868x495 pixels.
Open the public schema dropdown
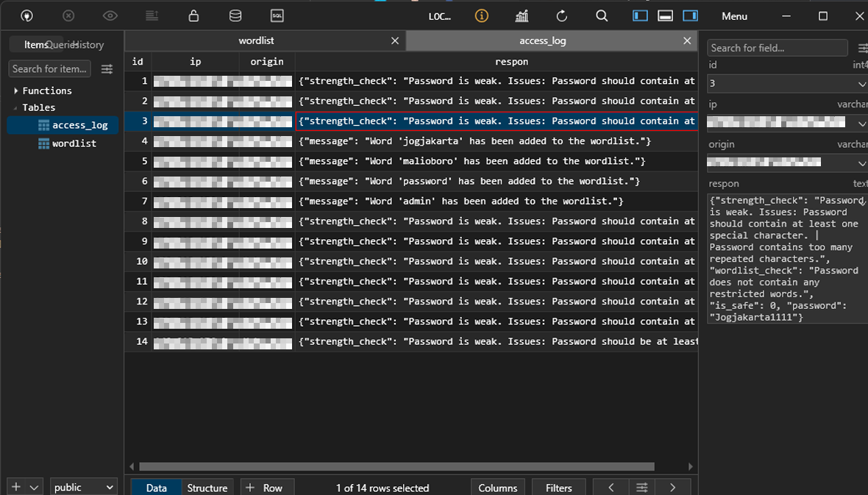83,487
